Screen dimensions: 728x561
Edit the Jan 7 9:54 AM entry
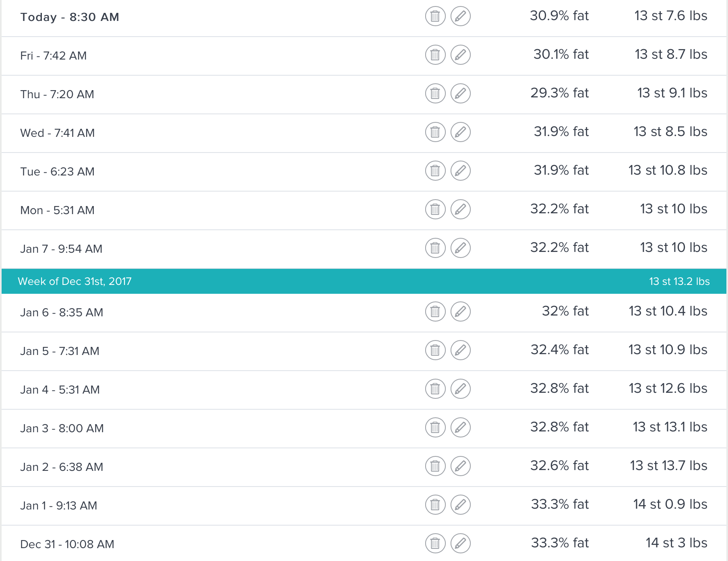coord(460,248)
